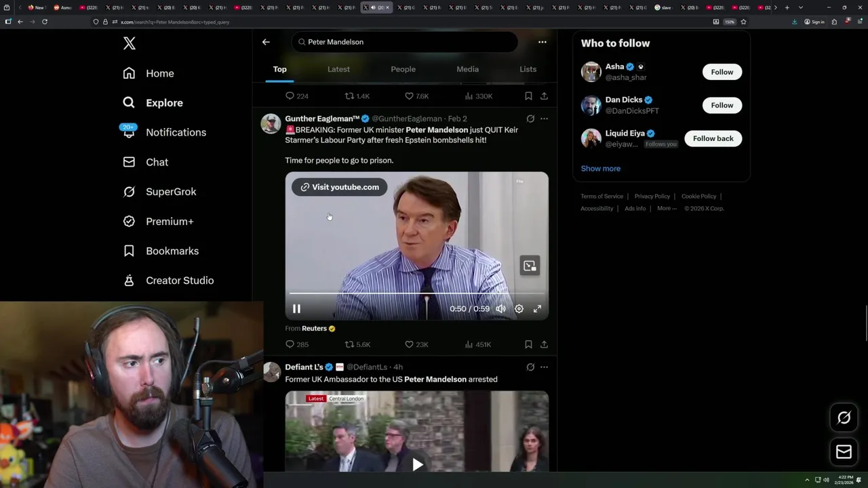Screen dimensions: 868x488
Task: Repost the post with 5.6K reposts
Action: coord(357,344)
